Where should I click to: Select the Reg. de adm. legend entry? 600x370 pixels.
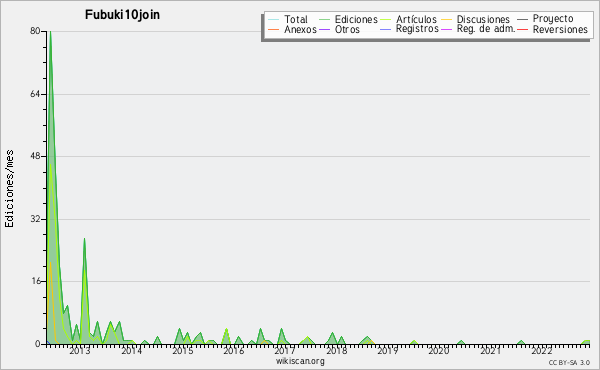click(486, 29)
